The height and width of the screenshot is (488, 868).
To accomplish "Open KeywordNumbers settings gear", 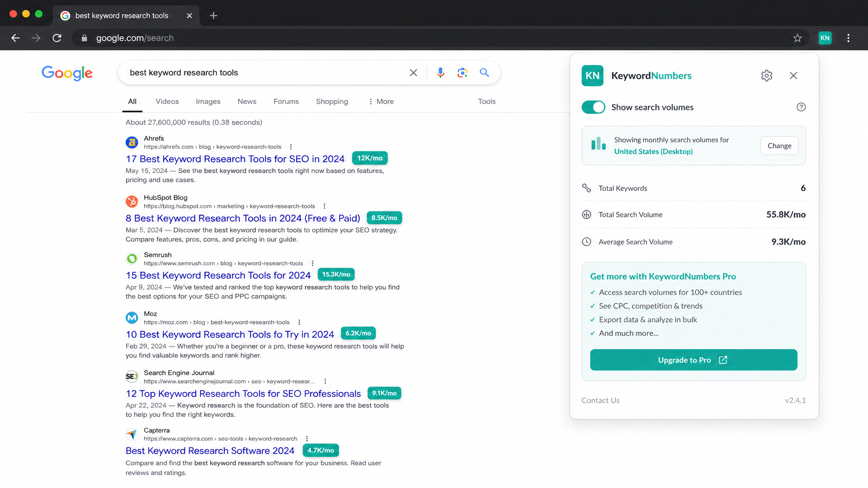I will point(766,75).
